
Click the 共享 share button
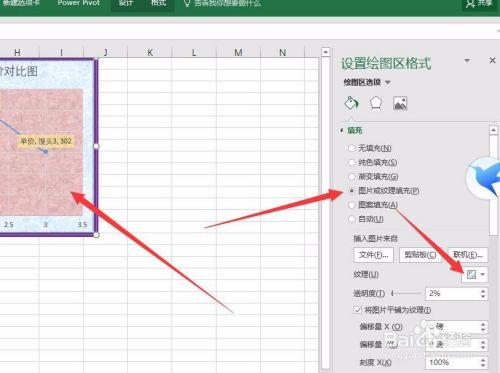pyautogui.click(x=479, y=3)
